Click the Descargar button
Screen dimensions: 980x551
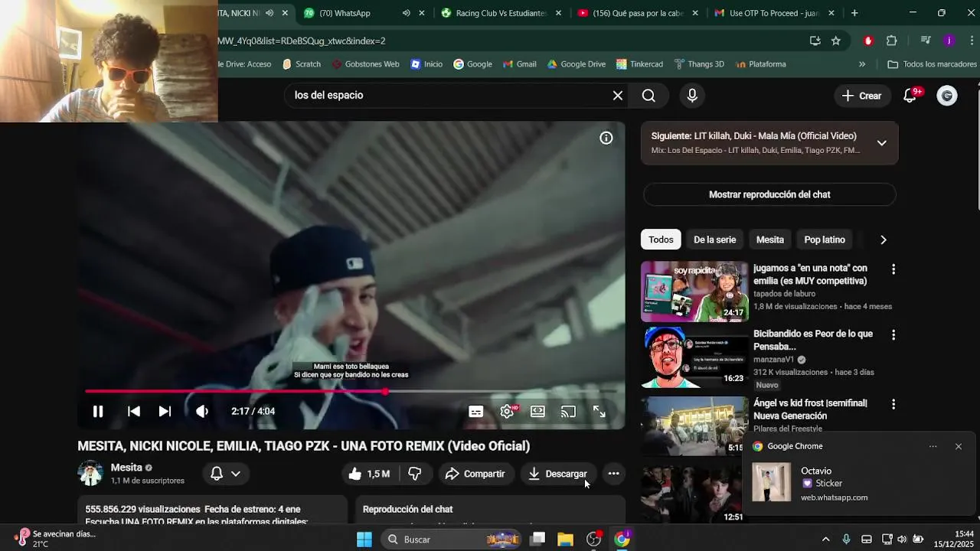coord(558,474)
